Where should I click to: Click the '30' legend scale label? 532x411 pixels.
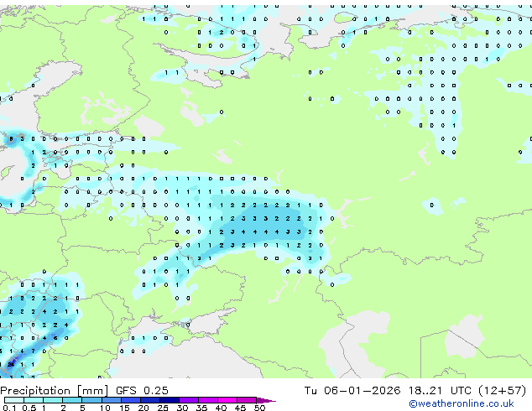182,408
